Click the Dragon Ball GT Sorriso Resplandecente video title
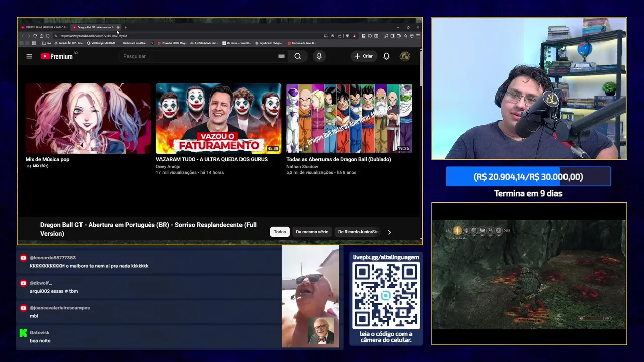644x362 pixels. [x=148, y=229]
